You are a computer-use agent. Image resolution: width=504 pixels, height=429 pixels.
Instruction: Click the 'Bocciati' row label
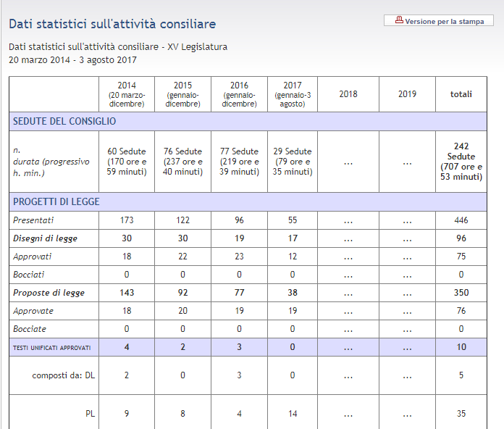pos(29,275)
